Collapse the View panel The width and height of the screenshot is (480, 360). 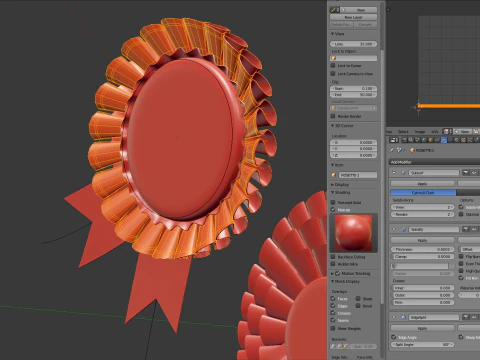click(x=332, y=34)
